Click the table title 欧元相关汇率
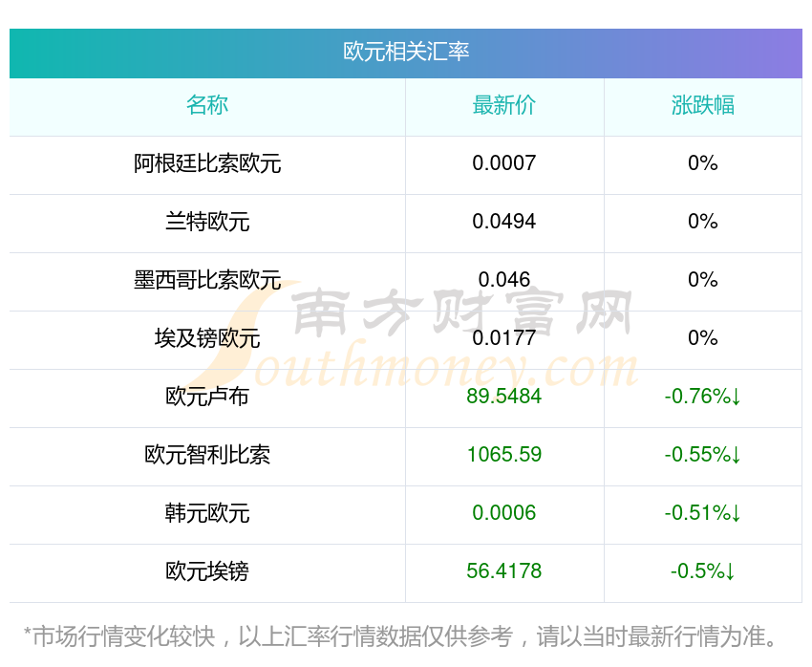812x667 pixels. pyautogui.click(x=405, y=52)
